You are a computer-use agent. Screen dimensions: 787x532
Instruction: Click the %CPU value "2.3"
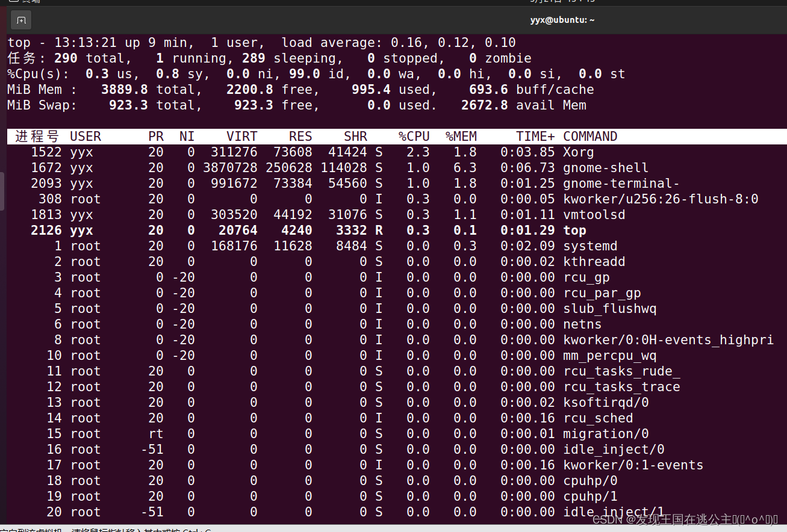point(418,152)
